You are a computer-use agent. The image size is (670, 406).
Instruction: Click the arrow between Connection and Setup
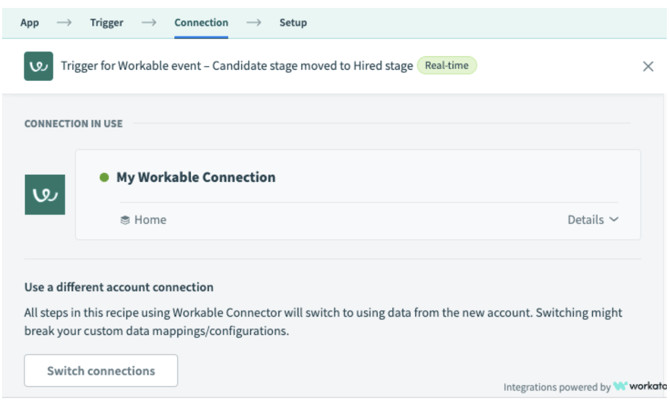(254, 22)
